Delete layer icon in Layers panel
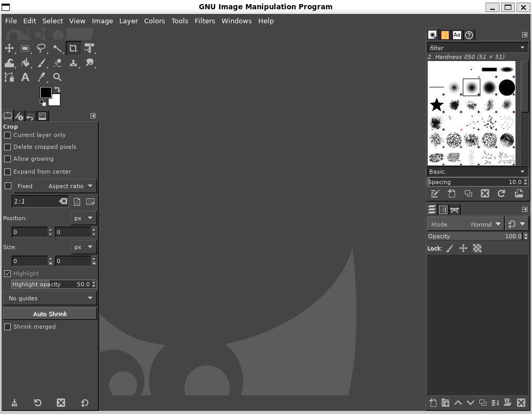Screen dimensions: 532x414 click(521, 403)
